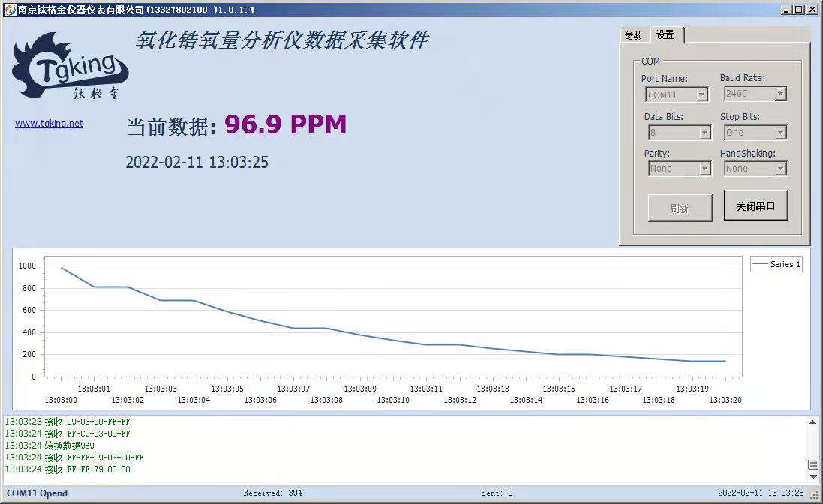Expand the HandShaking dropdown
The image size is (823, 504).
pos(780,169)
